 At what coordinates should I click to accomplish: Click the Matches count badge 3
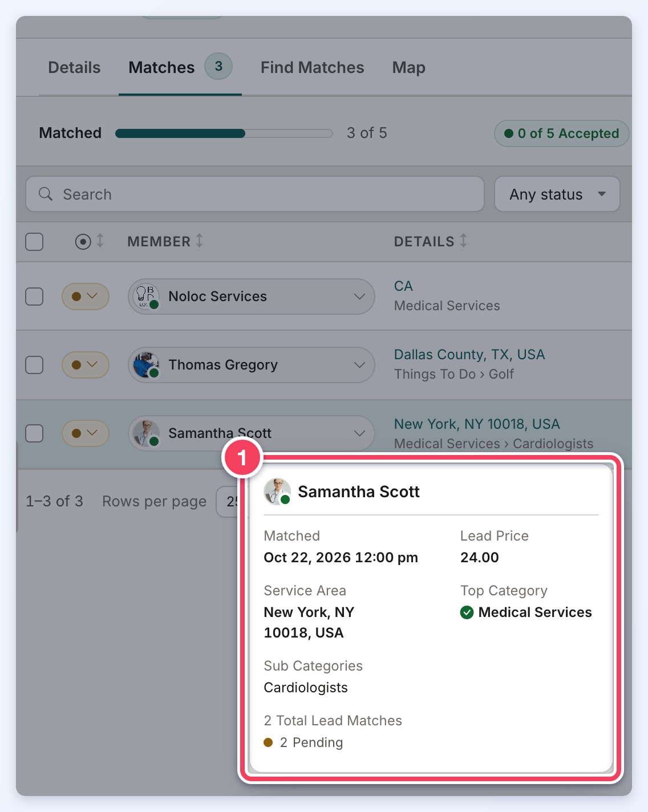tap(218, 66)
